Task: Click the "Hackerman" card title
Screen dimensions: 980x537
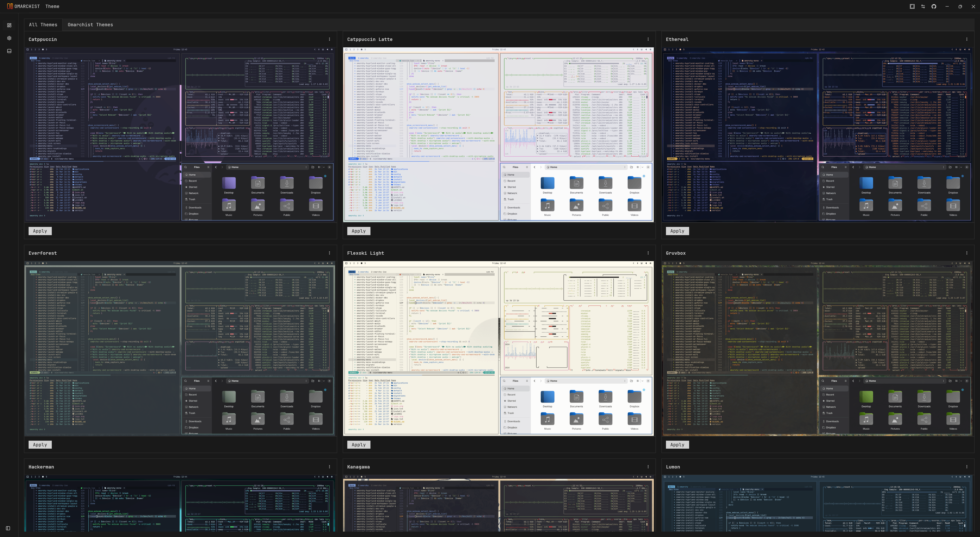Action: tap(41, 467)
